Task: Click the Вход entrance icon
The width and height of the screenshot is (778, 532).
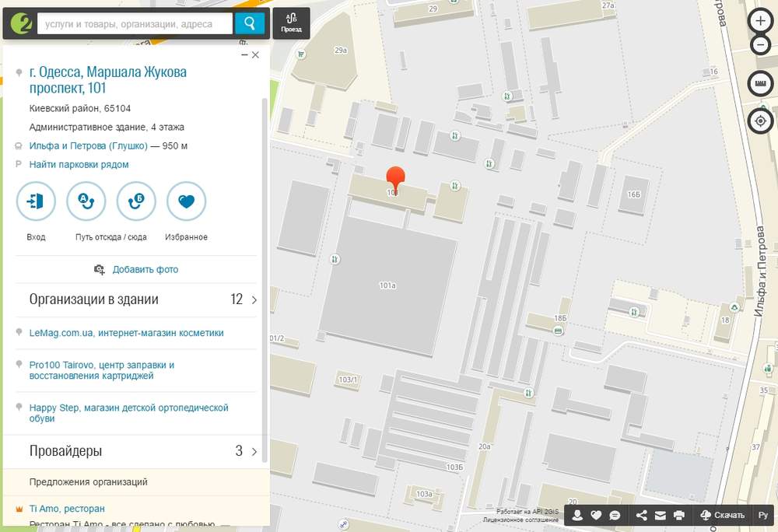Action: (37, 201)
